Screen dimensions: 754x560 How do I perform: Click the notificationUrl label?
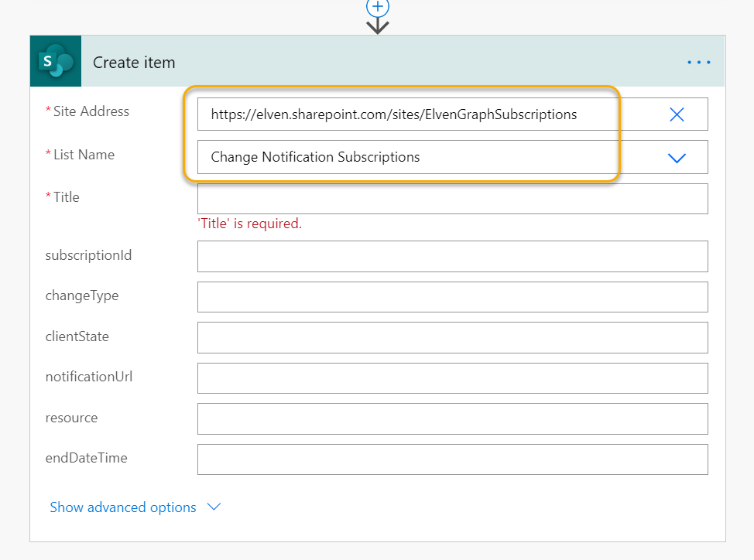pos(89,377)
